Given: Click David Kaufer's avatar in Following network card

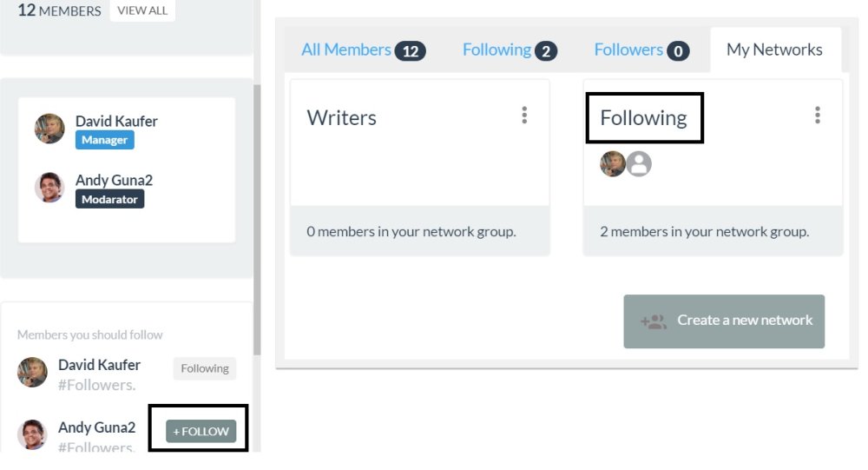Looking at the screenshot, I should (612, 164).
